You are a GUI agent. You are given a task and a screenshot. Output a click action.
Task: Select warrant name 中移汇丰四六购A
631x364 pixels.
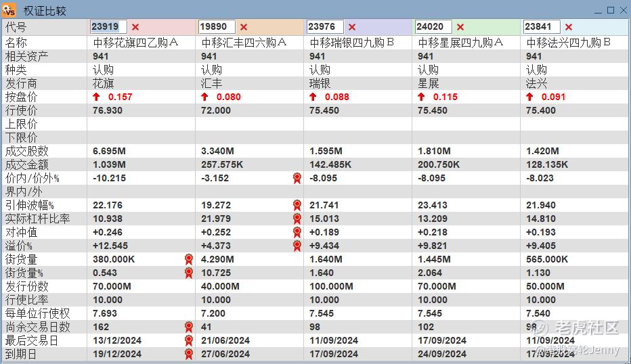tap(244, 43)
